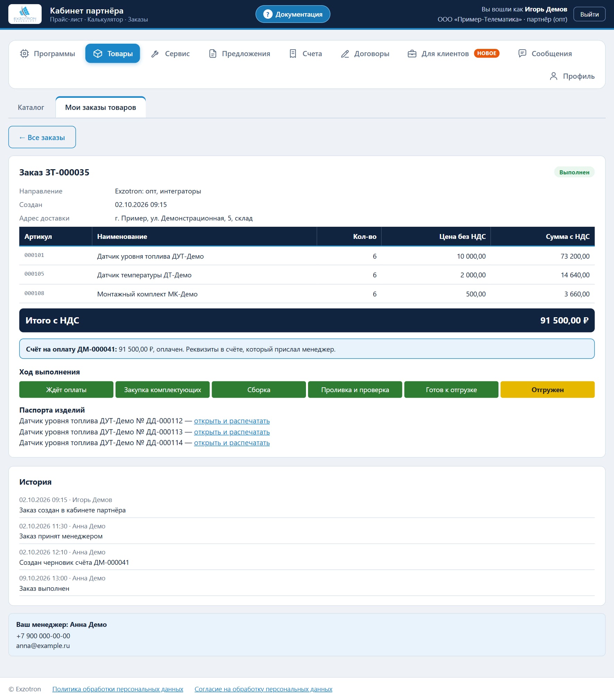
Task: Open Политика обработки персональных данных link
Action: click(118, 689)
